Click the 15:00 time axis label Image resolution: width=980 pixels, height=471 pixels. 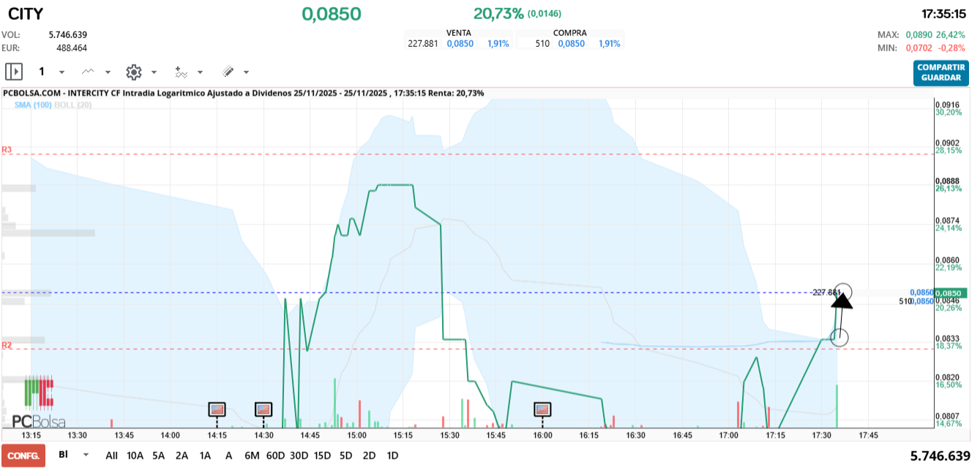click(356, 435)
